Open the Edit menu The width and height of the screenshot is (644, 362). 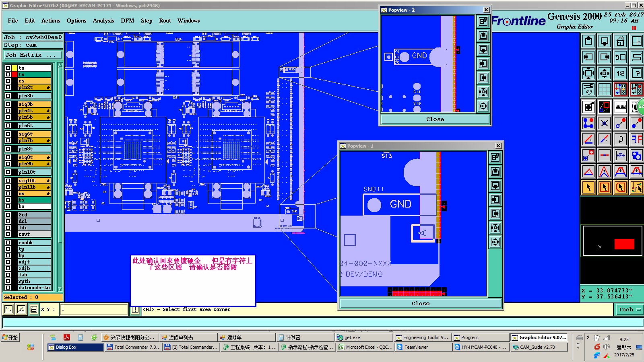click(x=30, y=21)
